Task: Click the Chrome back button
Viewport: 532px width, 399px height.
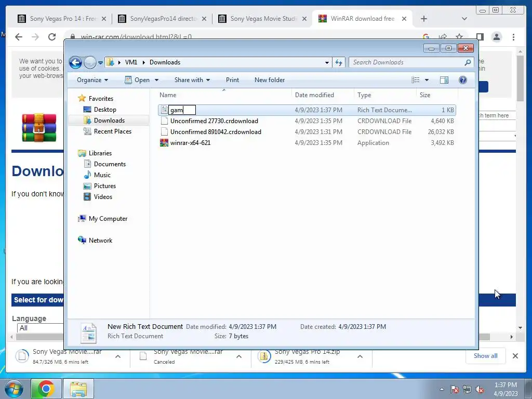Action: (19, 37)
